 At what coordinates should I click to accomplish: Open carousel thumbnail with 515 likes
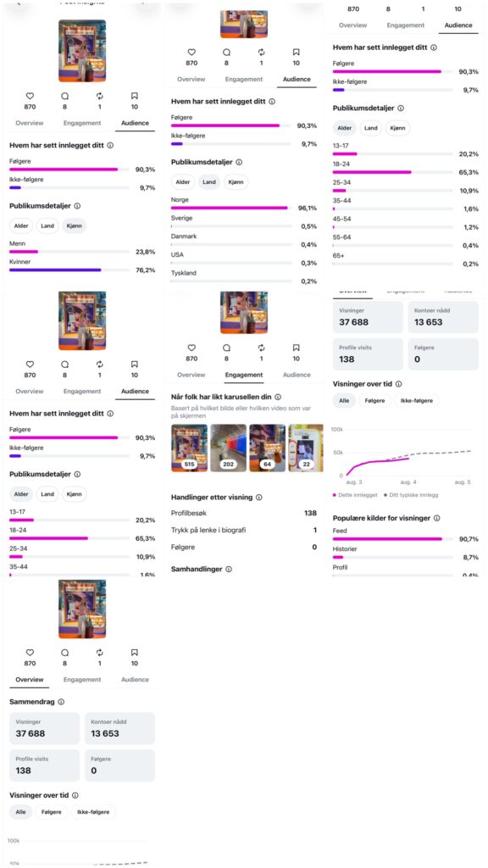(x=189, y=448)
